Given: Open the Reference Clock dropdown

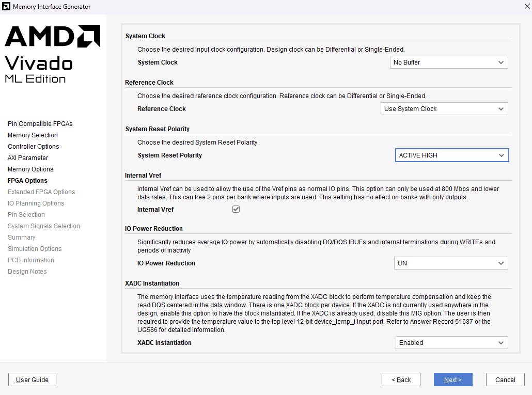Looking at the screenshot, I should [444, 109].
